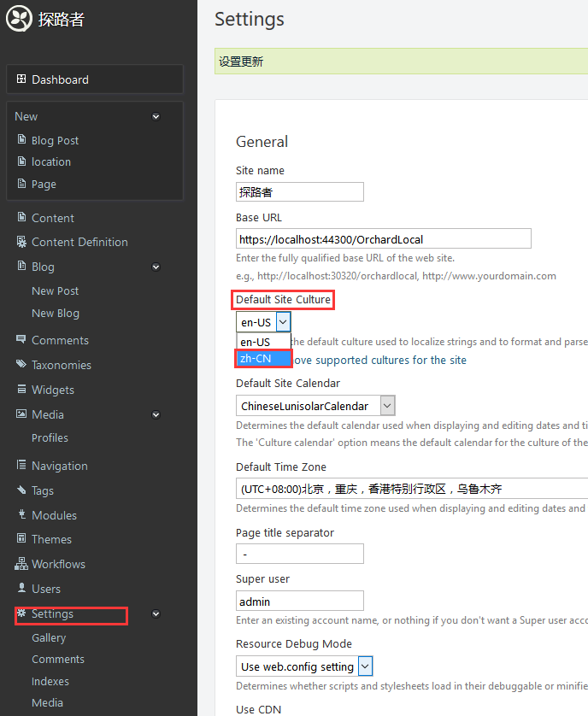Click the Settings gear icon
This screenshot has height=716, width=588.
point(21,613)
